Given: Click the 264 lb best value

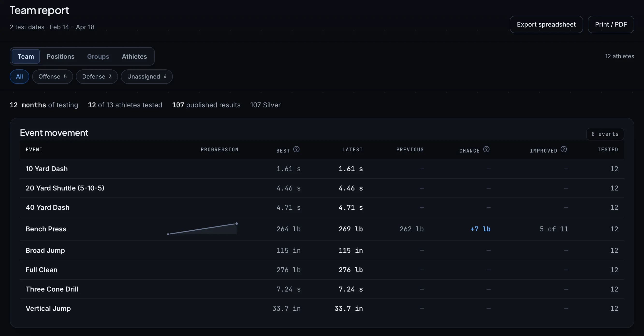Looking at the screenshot, I should coord(288,229).
